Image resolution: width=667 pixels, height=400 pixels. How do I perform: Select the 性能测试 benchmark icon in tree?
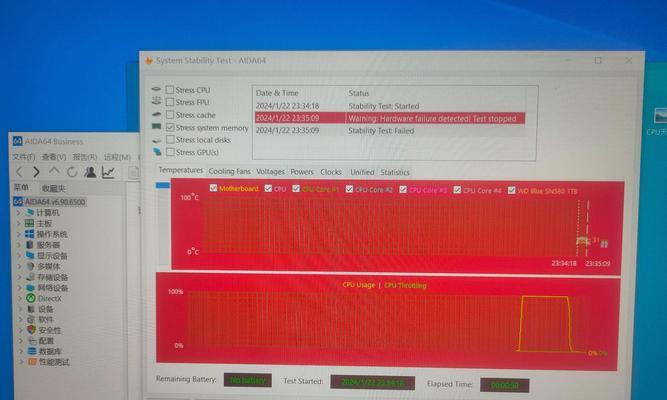tap(32, 362)
